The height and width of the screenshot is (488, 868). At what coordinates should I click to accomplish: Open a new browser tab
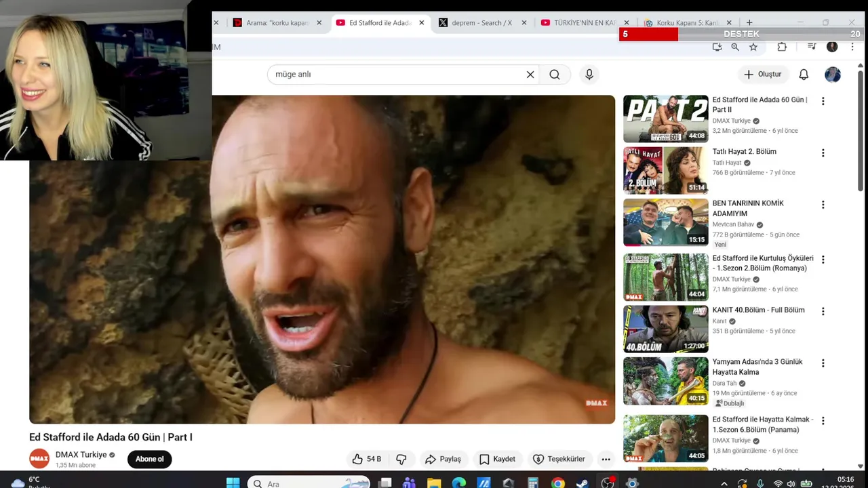tap(749, 22)
